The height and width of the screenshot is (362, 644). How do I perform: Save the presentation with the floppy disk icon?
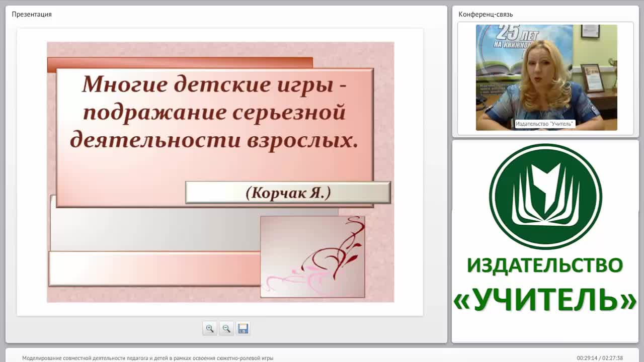(243, 328)
